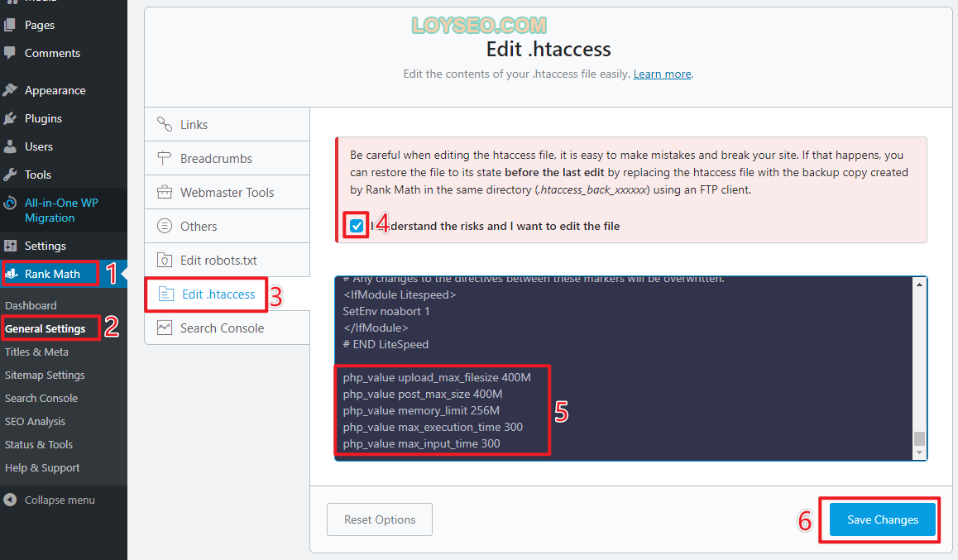The height and width of the screenshot is (560, 958).
Task: Click the line php_value post_max_size 400M
Action: click(423, 394)
